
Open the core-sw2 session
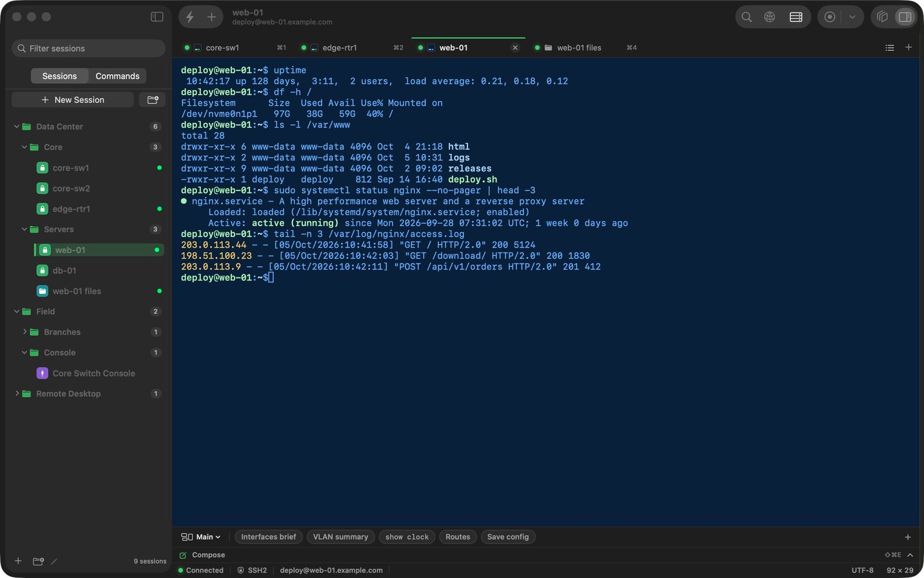point(99,188)
